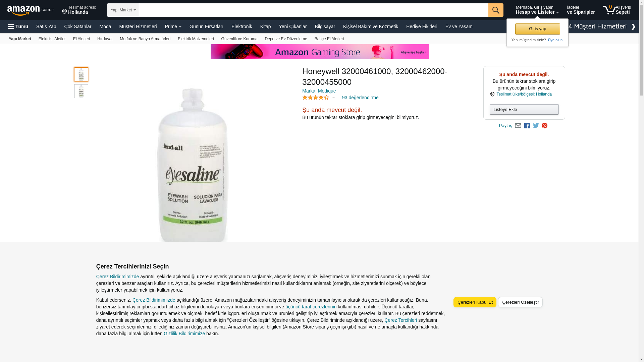Share product via email envelope icon
This screenshot has width=644, height=362.
518,126
